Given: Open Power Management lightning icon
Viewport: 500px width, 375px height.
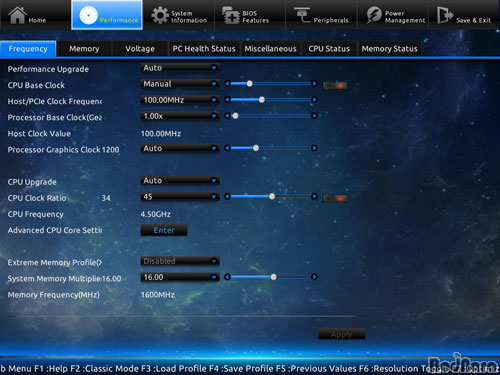Looking at the screenshot, I should pyautogui.click(x=374, y=15).
